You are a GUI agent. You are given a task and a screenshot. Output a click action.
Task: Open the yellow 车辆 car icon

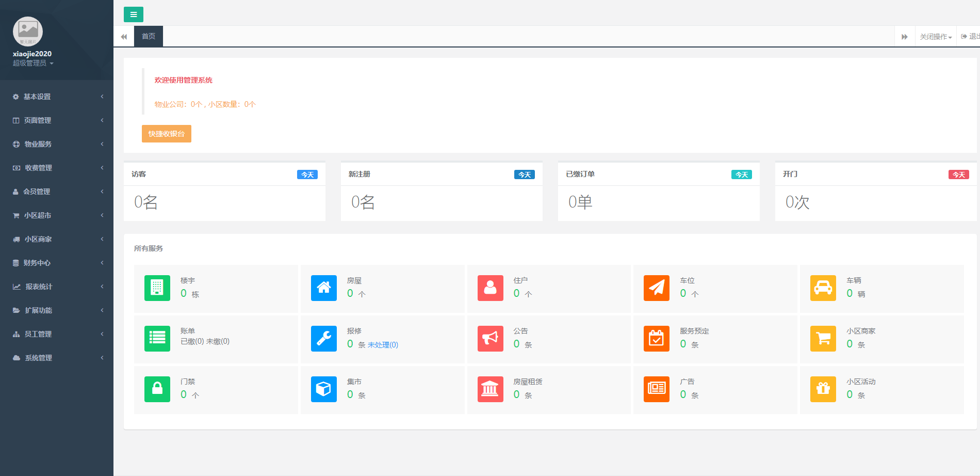click(x=823, y=288)
